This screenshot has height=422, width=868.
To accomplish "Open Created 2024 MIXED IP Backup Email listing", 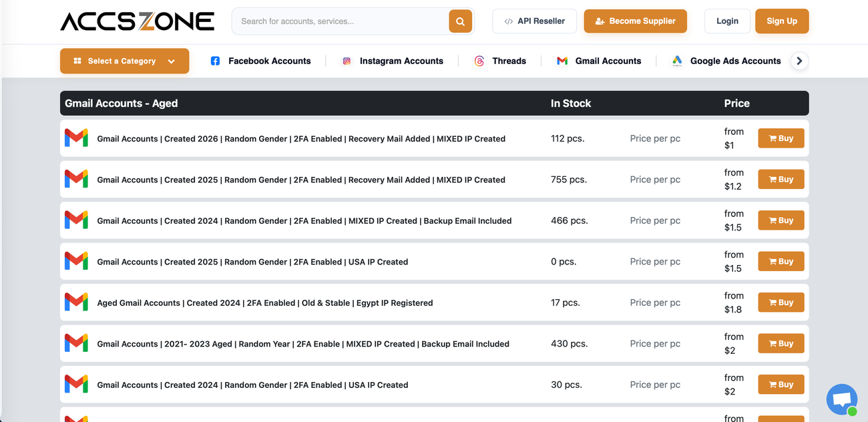I will (304, 221).
